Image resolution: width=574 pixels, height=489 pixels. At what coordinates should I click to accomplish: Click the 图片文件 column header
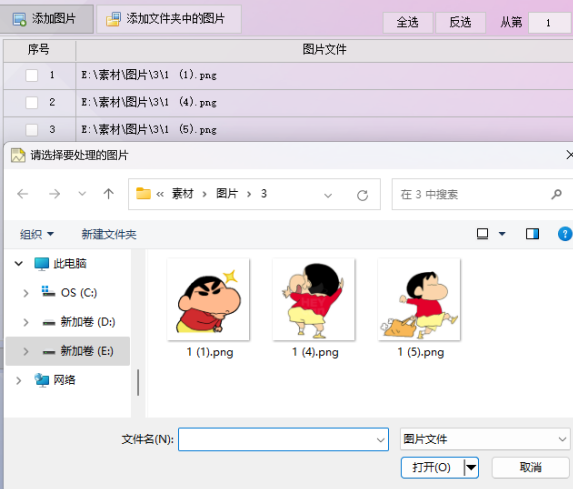(x=324, y=49)
